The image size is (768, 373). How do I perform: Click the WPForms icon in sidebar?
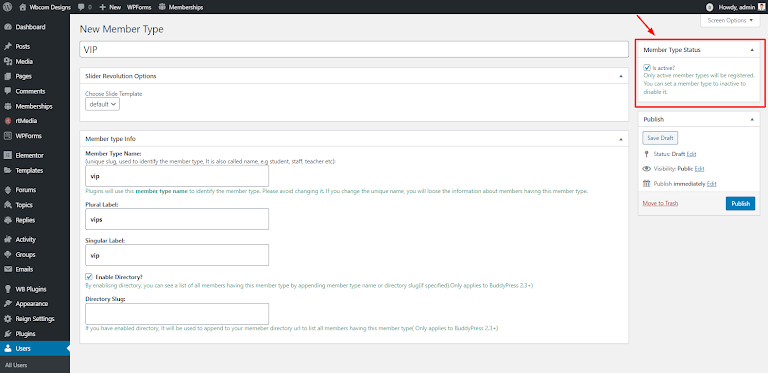click(7, 136)
